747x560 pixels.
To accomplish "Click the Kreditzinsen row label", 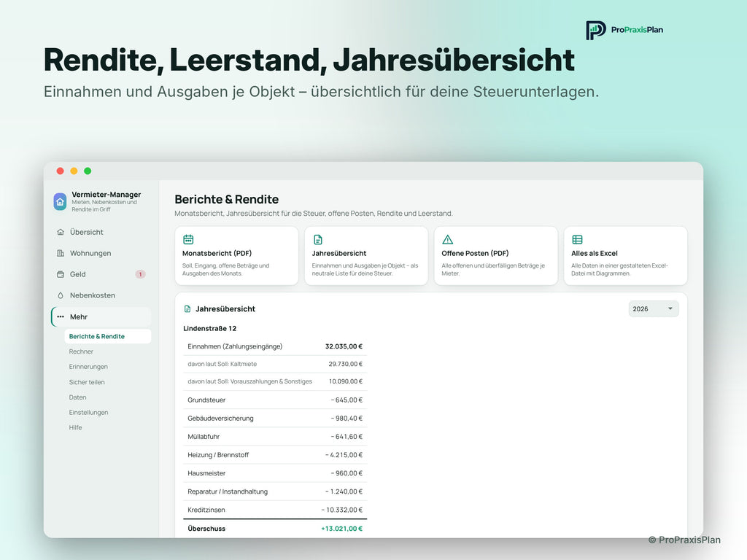I will point(206,510).
